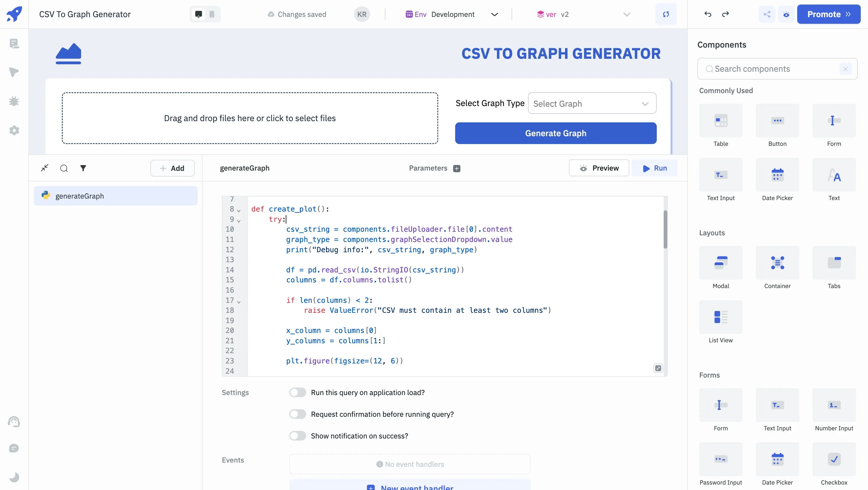Collapse the query panel with arrows icon
This screenshot has height=490, width=868.
click(45, 168)
